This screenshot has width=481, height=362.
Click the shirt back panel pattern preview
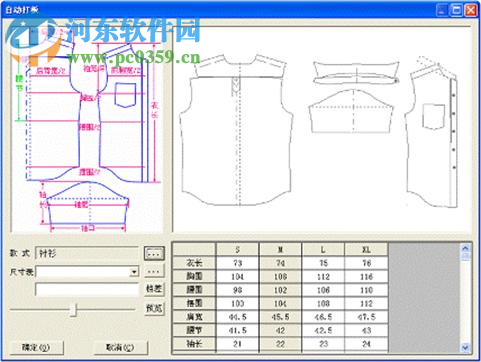click(x=236, y=130)
